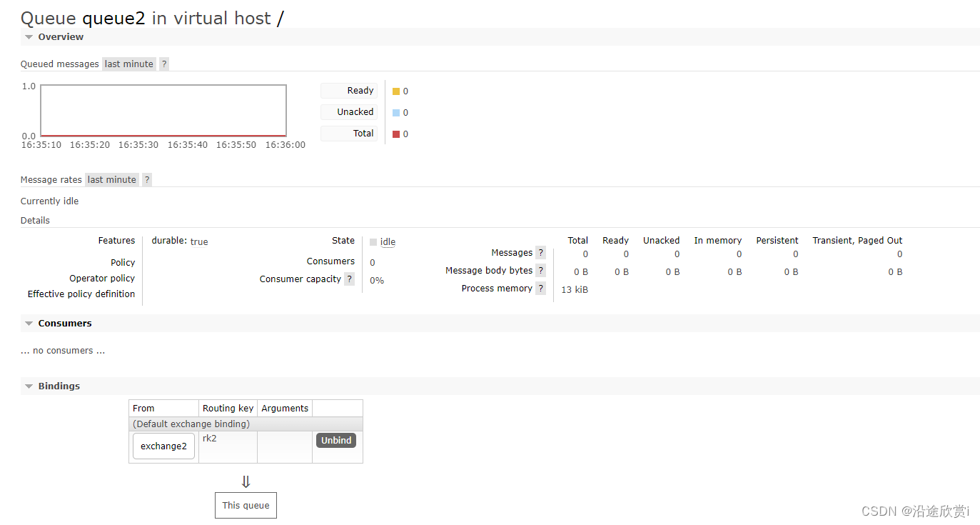Unbind exchange2 from this queue

coord(336,441)
